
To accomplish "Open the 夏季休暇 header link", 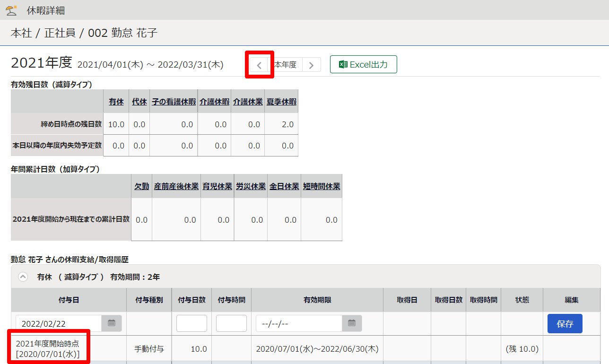I will [281, 102].
